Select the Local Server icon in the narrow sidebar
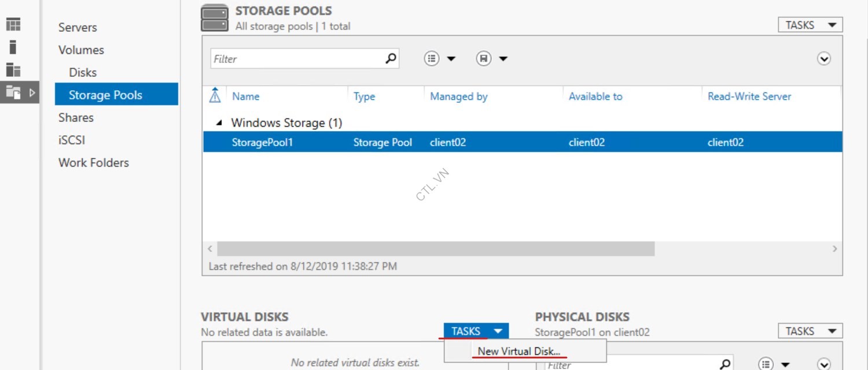Viewport: 868px width, 370px height. [13, 47]
